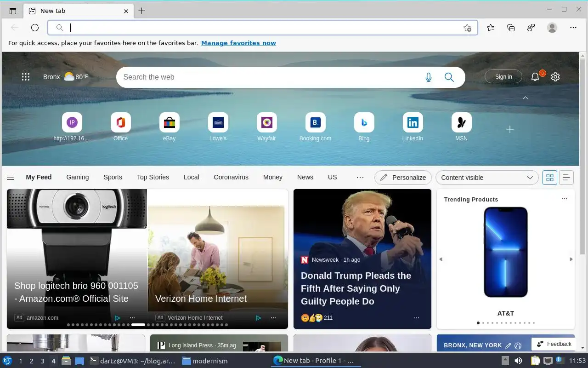Open options on Verizon ad card
The width and height of the screenshot is (588, 368).
point(273,318)
